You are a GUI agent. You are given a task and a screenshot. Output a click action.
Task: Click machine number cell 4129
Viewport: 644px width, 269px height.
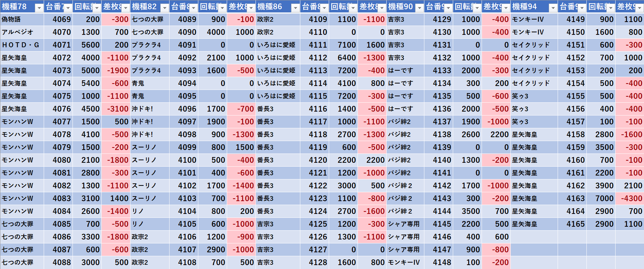(439, 19)
